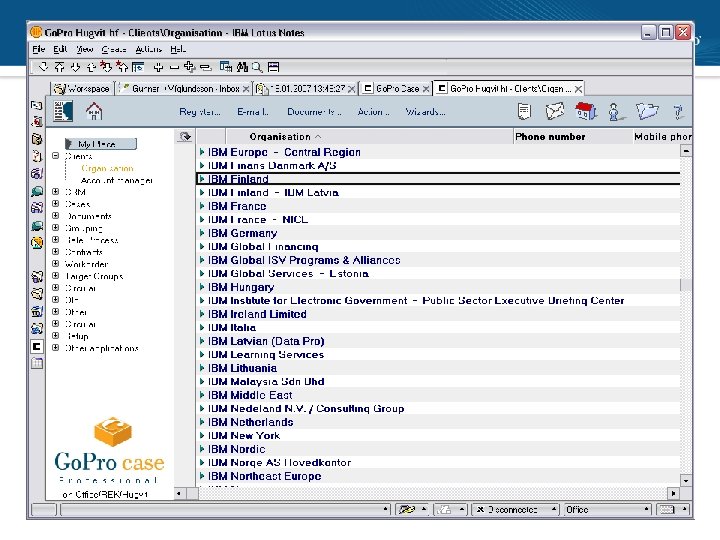Open the Actions menu
Screen dimensions: 720x540
point(148,49)
